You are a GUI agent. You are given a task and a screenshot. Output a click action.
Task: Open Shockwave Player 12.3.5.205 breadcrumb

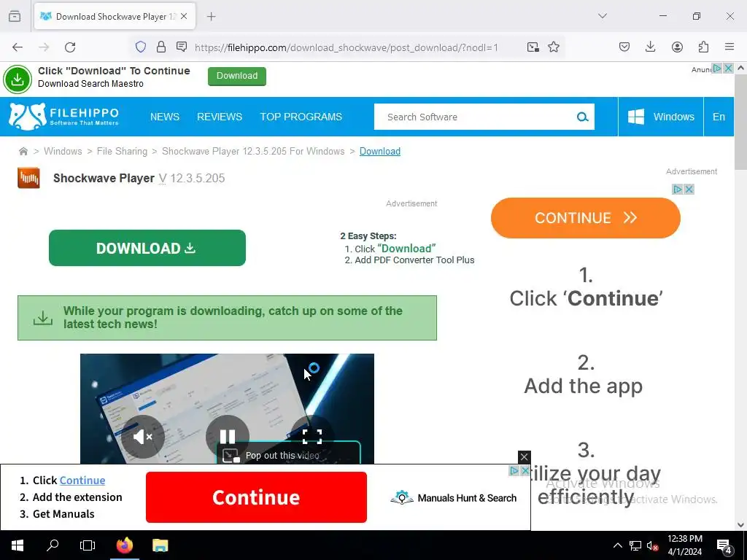click(x=253, y=152)
